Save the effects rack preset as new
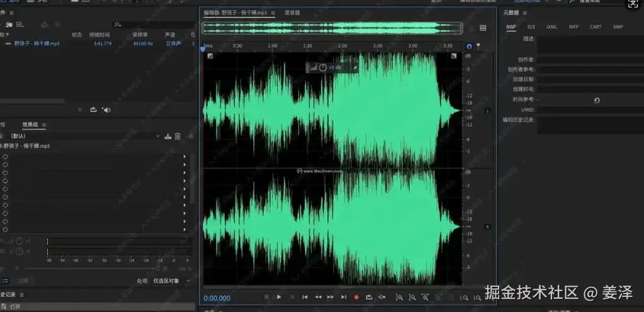Screen dimensions: 644x312 167,136
